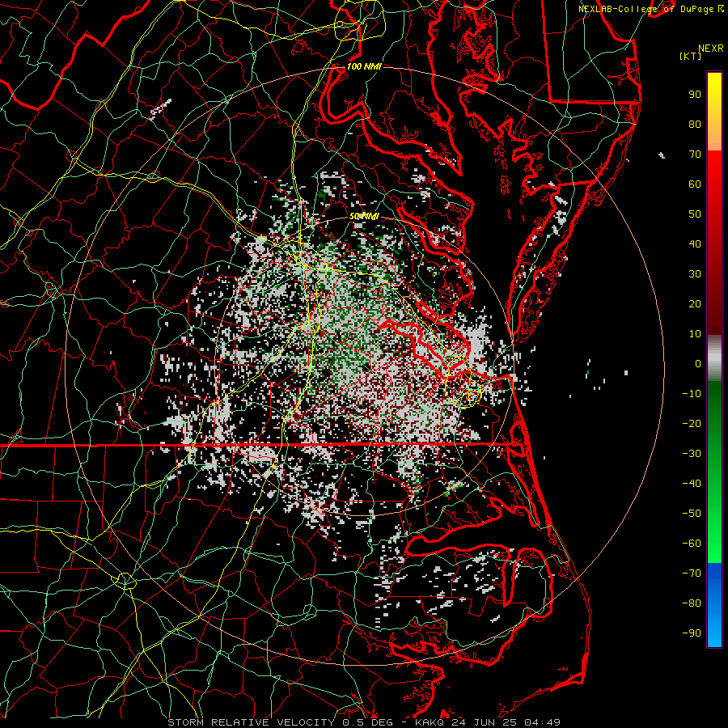Viewport: 728px width, 728px height.
Task: Click the positive 30 scale value
Action: tap(695, 274)
